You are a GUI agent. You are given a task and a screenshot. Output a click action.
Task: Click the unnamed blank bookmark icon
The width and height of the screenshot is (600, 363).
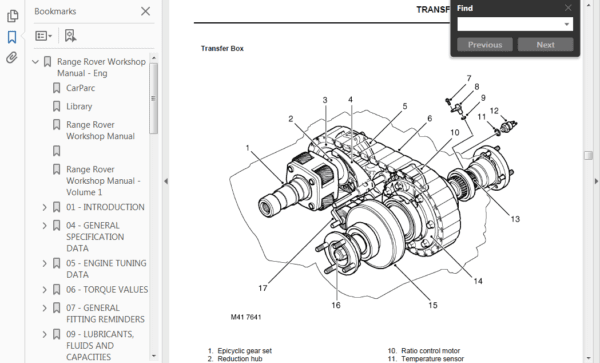[x=57, y=151]
